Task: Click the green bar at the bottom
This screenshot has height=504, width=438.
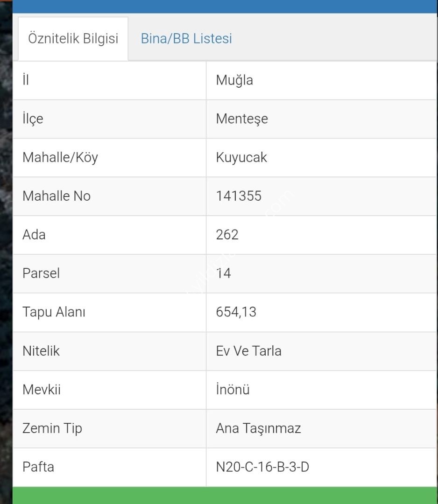Action: [x=225, y=495]
